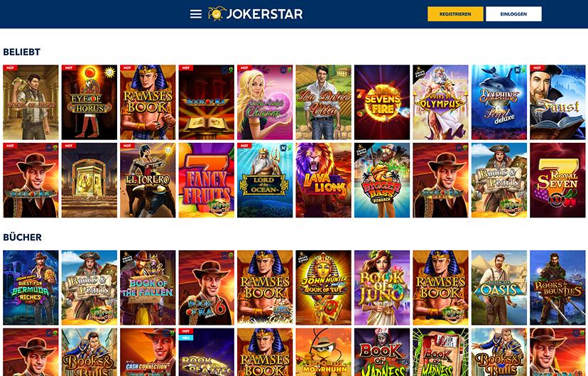Open Quest for Bermuda Riches game
588x376 pixels.
point(31,287)
